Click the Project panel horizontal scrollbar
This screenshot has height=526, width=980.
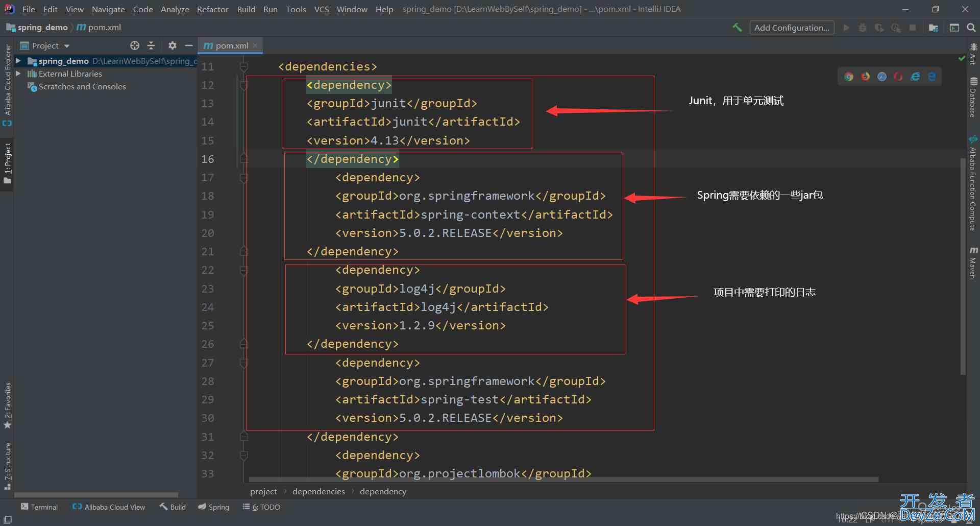[x=96, y=494]
